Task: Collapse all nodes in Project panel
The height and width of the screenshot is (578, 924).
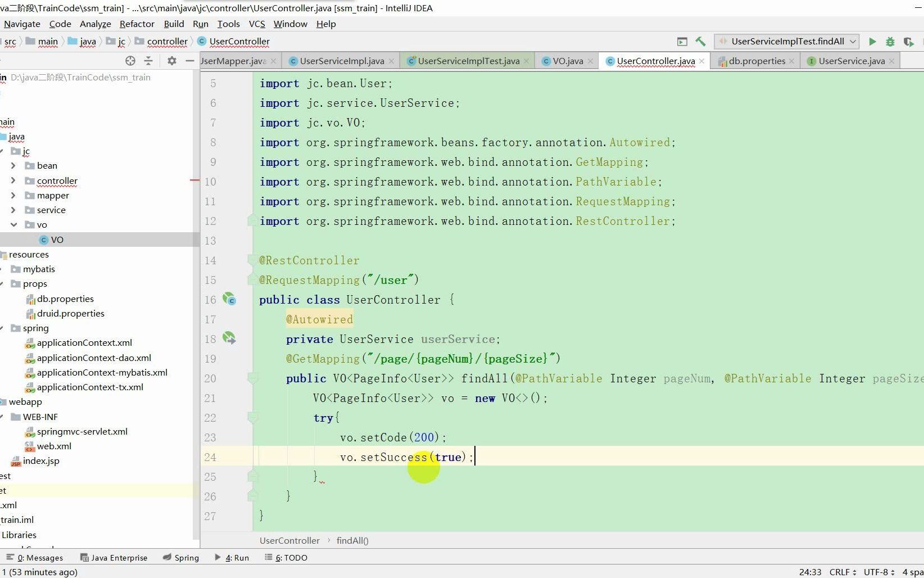Action: coord(148,61)
